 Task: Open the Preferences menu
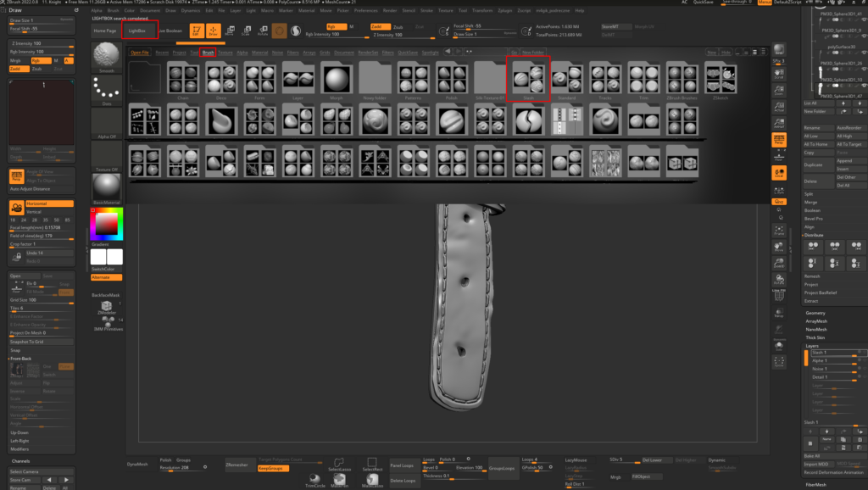[366, 10]
